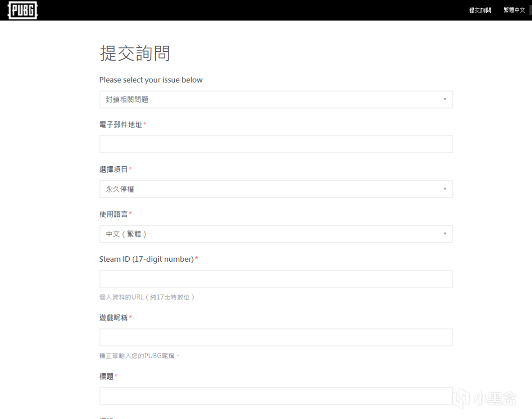The image size is (532, 419).
Task: Click the 使用語言 field label
Action: point(113,214)
